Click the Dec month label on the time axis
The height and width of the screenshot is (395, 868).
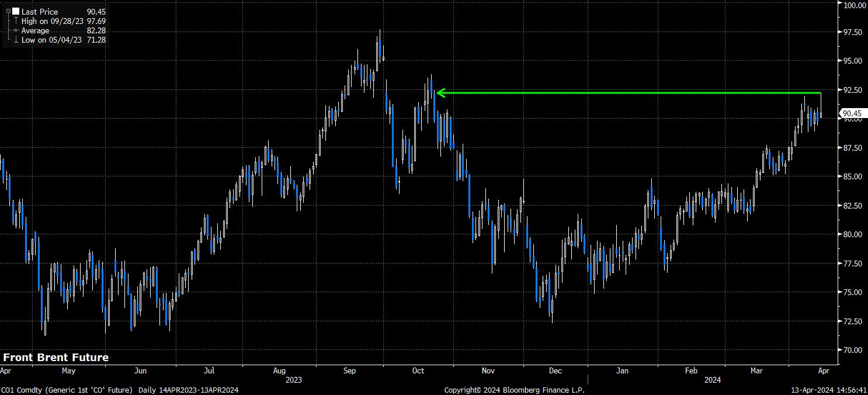555,370
